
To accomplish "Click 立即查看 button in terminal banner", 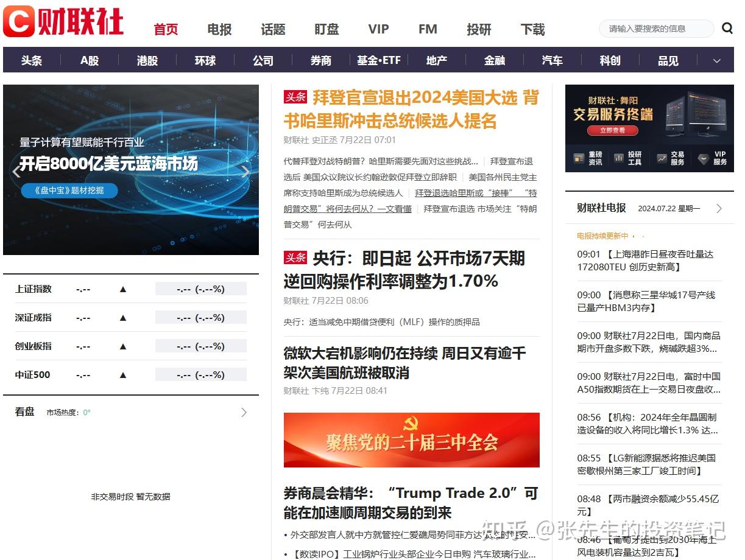I will coord(612,130).
